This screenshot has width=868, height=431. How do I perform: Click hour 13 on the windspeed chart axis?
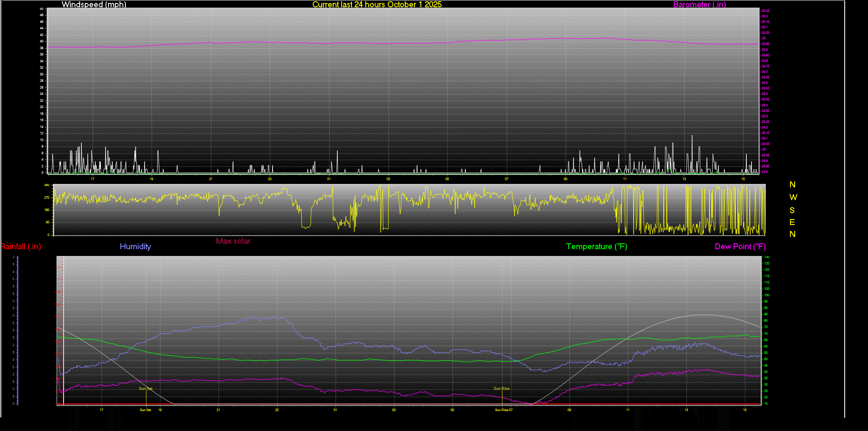[684, 179]
